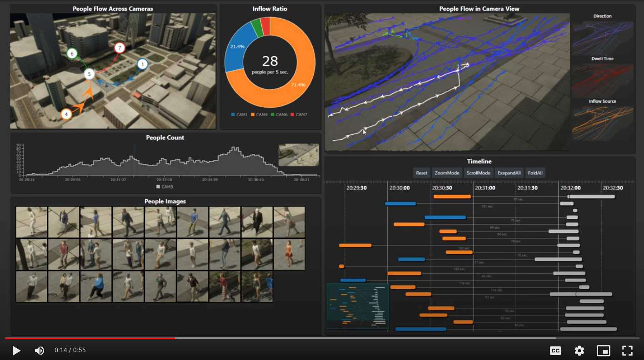
Task: Open video settings gear
Action: click(579, 350)
